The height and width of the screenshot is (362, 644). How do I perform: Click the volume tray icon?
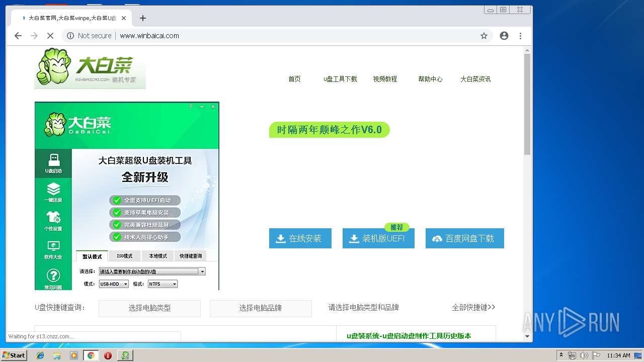[584, 355]
